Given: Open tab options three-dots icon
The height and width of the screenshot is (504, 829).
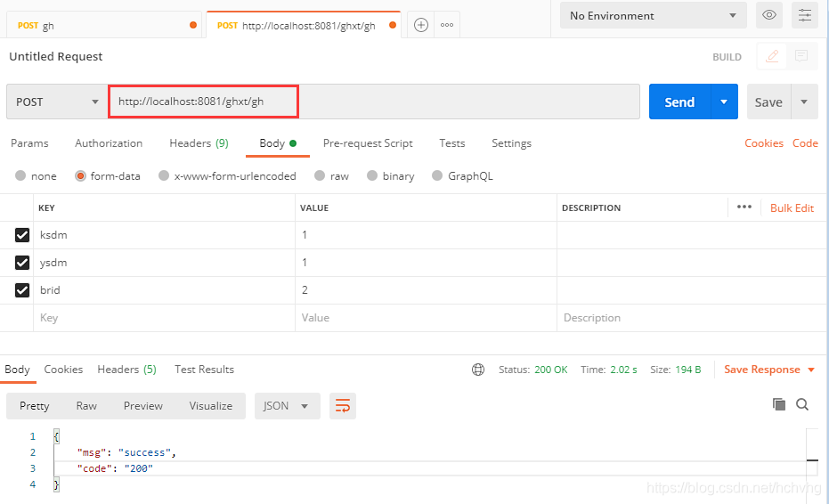Looking at the screenshot, I should click(447, 25).
